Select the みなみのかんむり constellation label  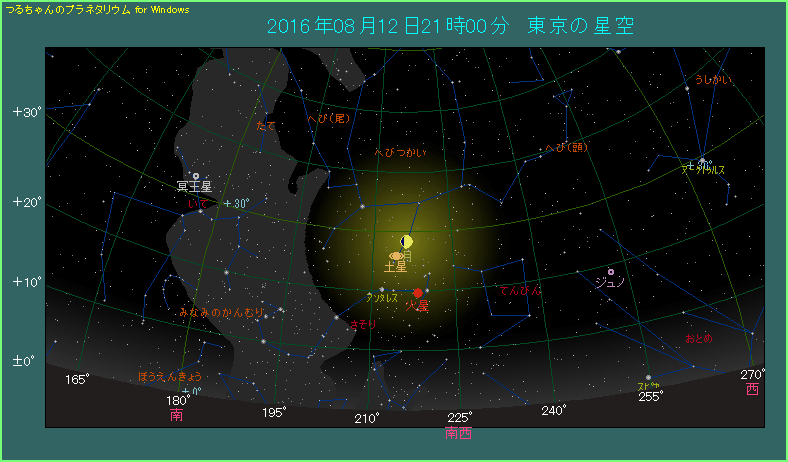[220, 313]
